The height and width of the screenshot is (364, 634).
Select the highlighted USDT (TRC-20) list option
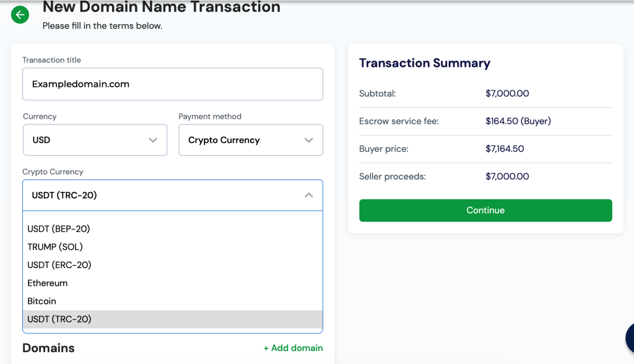(59, 319)
